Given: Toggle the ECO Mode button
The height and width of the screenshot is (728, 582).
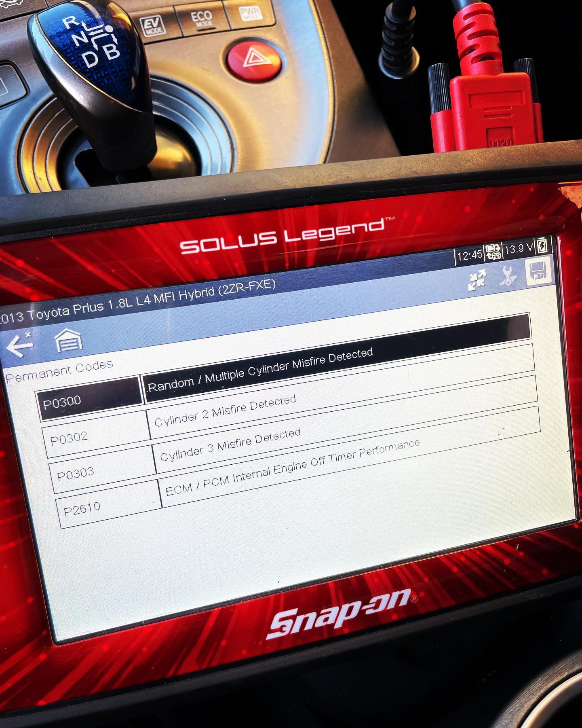Looking at the screenshot, I should coord(201,18).
